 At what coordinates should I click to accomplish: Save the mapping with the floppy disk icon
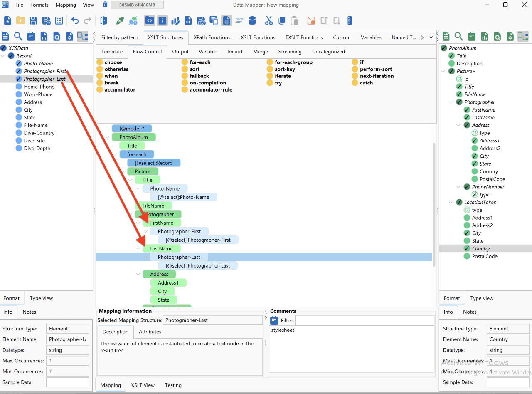[33, 20]
